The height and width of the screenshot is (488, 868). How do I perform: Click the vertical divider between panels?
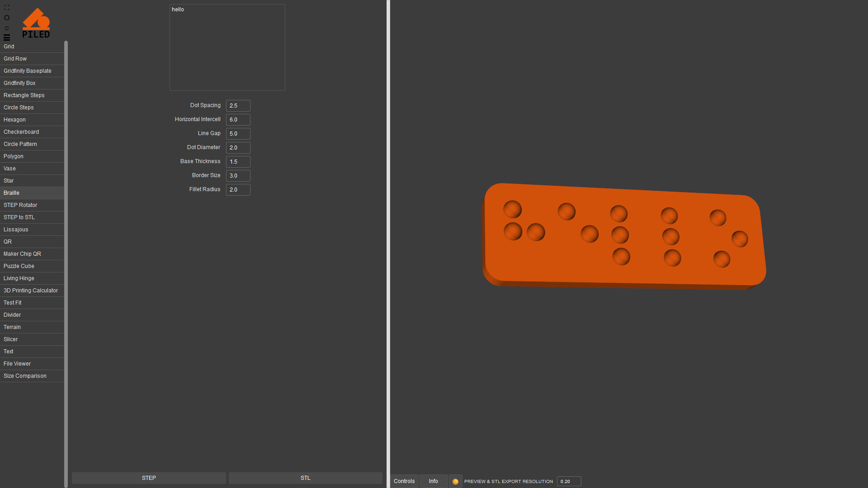388,244
